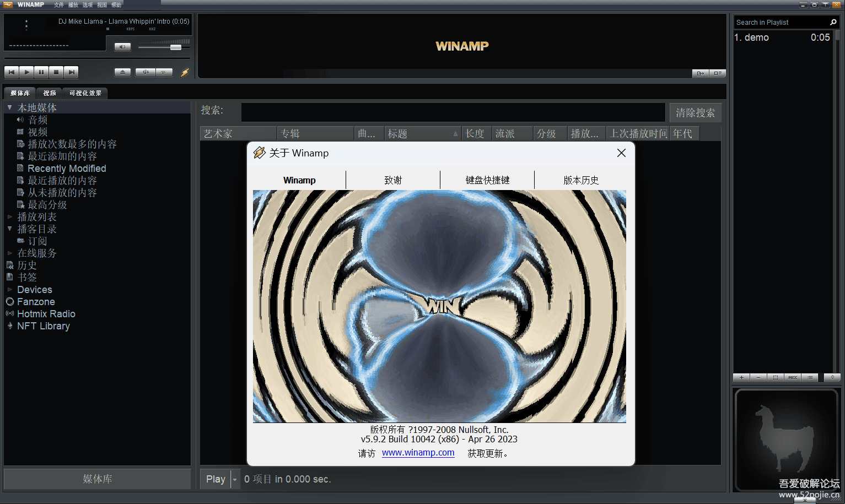The width and height of the screenshot is (845, 504).
Task: Click the playlist MISC button
Action: [793, 377]
